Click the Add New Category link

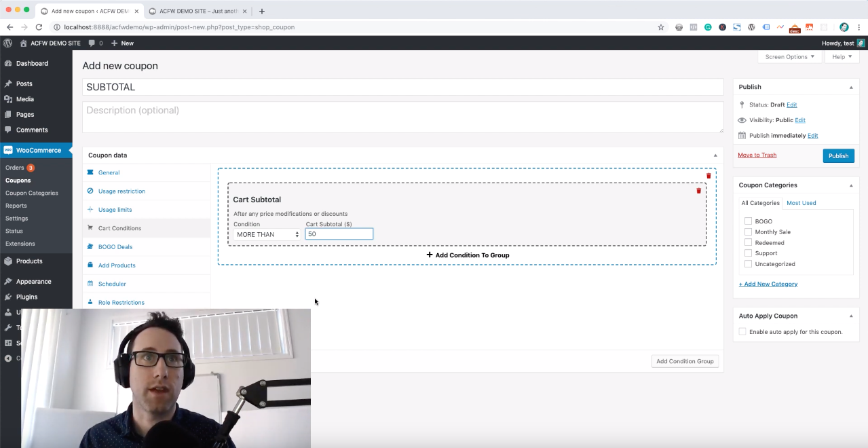point(768,284)
